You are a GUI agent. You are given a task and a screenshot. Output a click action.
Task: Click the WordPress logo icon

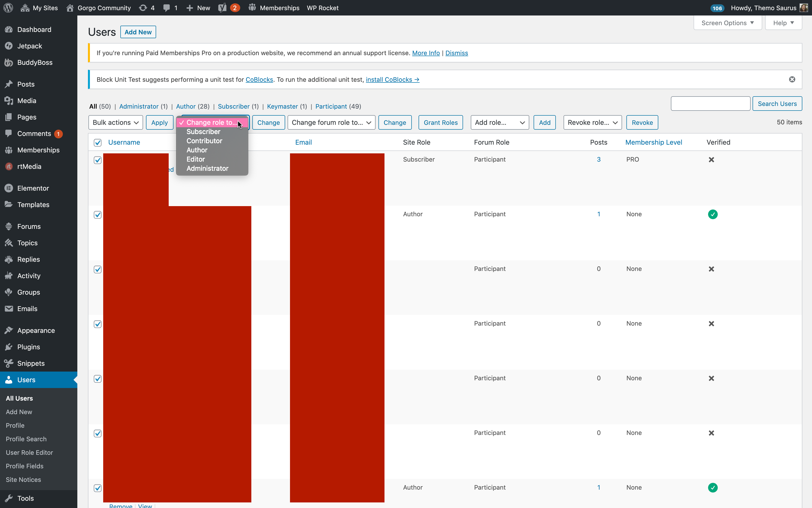click(8, 8)
